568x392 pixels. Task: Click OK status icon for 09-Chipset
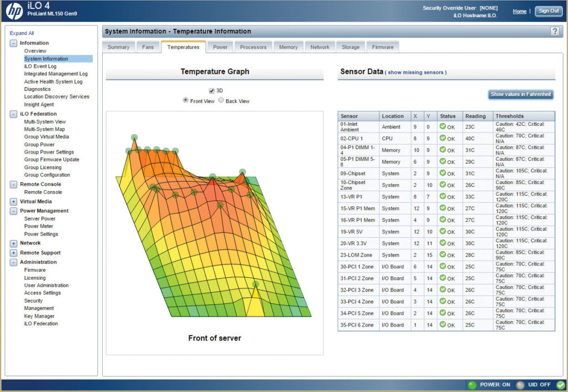click(443, 173)
